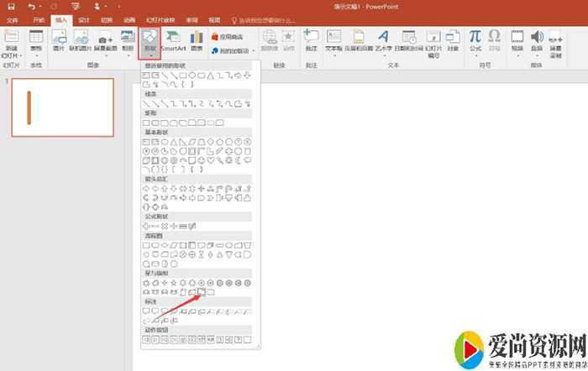The height and width of the screenshot is (371, 588).
Task: Click the 艺术字 (WordArt) icon
Action: click(383, 42)
